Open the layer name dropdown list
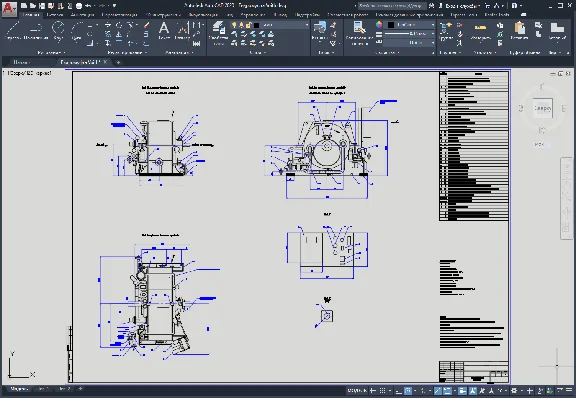 pos(306,25)
